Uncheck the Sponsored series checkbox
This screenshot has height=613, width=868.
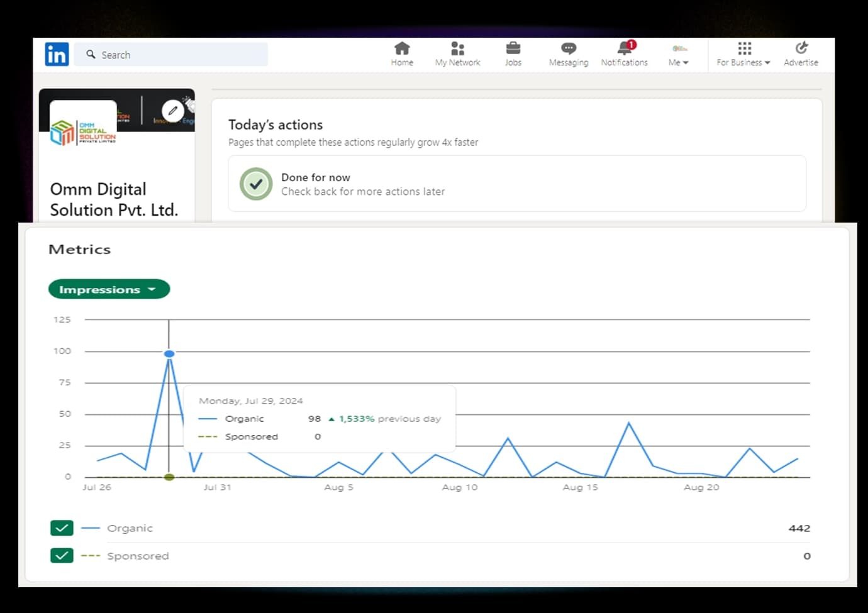pyautogui.click(x=62, y=556)
